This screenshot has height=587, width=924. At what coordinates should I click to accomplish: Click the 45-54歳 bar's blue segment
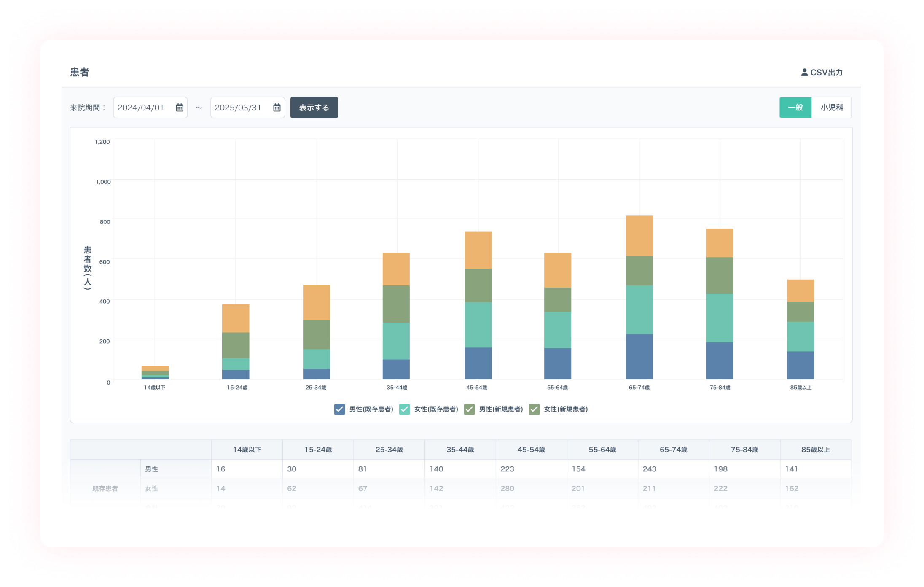478,363
